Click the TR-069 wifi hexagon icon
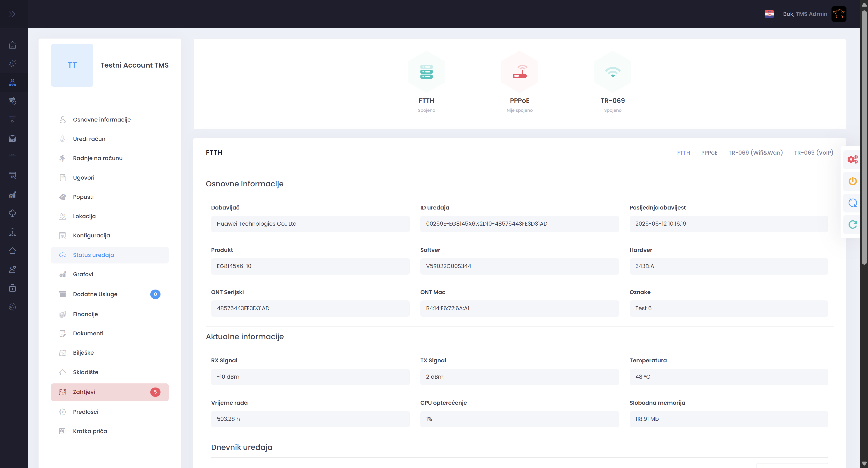 pyautogui.click(x=612, y=72)
